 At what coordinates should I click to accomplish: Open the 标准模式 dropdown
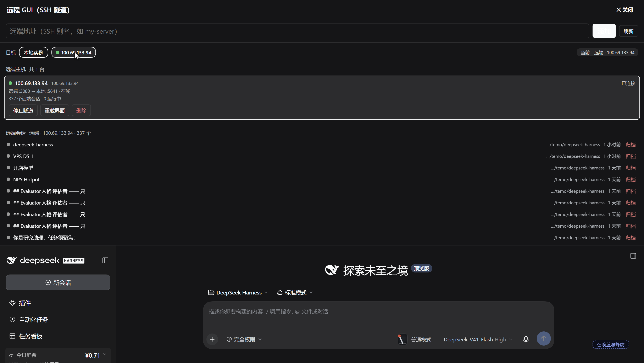tap(295, 292)
